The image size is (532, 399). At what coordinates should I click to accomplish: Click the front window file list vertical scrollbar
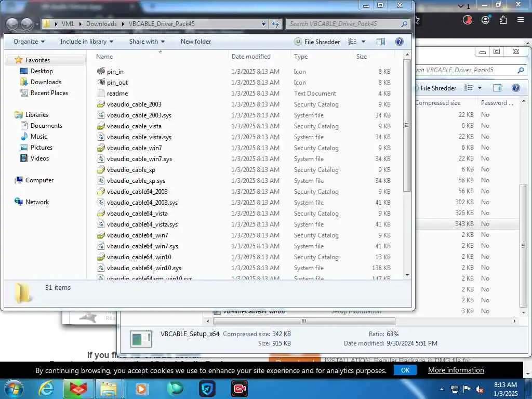(x=407, y=126)
